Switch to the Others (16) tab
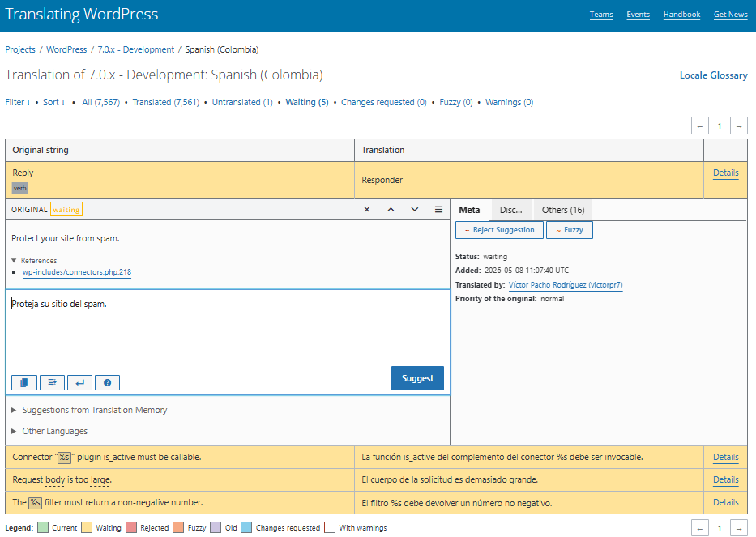The image size is (756, 537). pos(563,210)
